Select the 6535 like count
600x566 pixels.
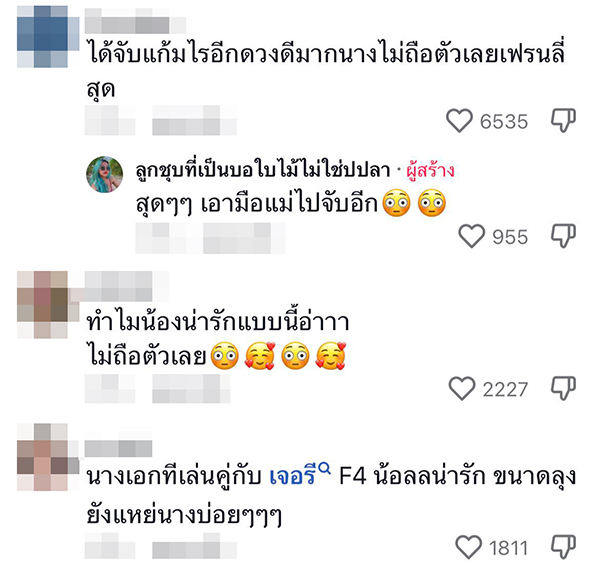pyautogui.click(x=504, y=122)
